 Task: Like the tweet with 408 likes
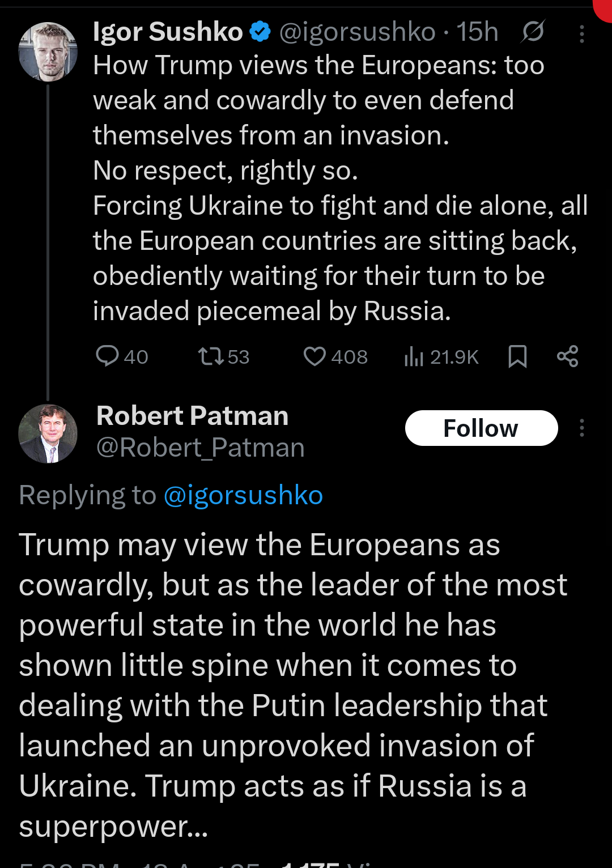(315, 356)
